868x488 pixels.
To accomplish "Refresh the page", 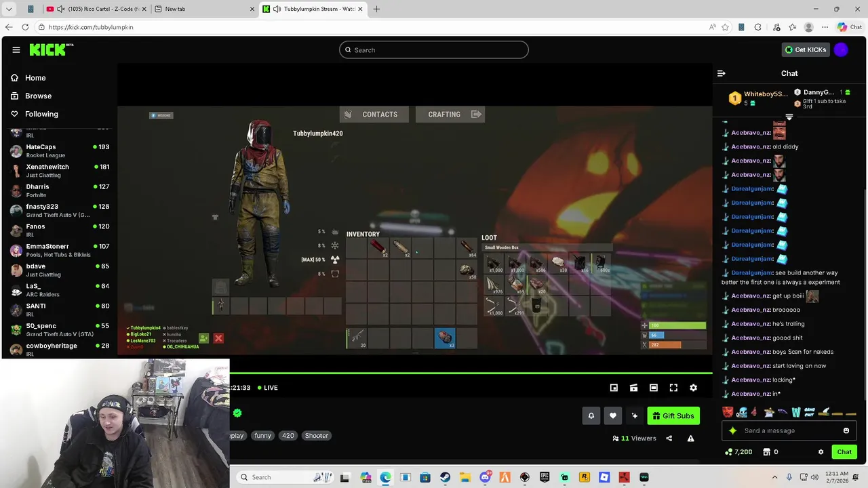I will tap(25, 27).
